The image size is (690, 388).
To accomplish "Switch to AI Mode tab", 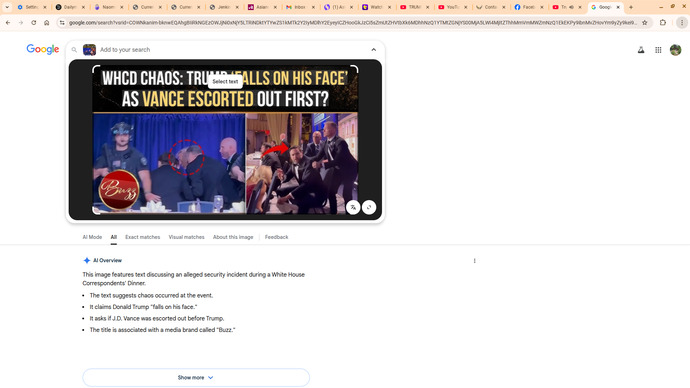I will coord(92,237).
